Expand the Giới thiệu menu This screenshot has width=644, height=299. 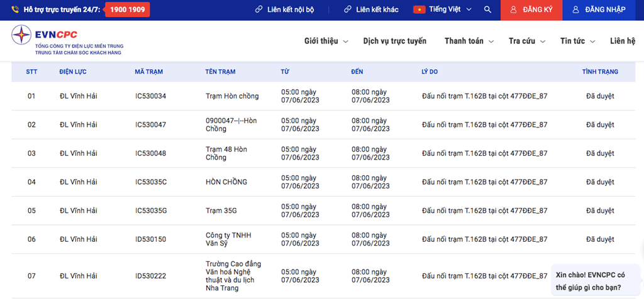[326, 41]
